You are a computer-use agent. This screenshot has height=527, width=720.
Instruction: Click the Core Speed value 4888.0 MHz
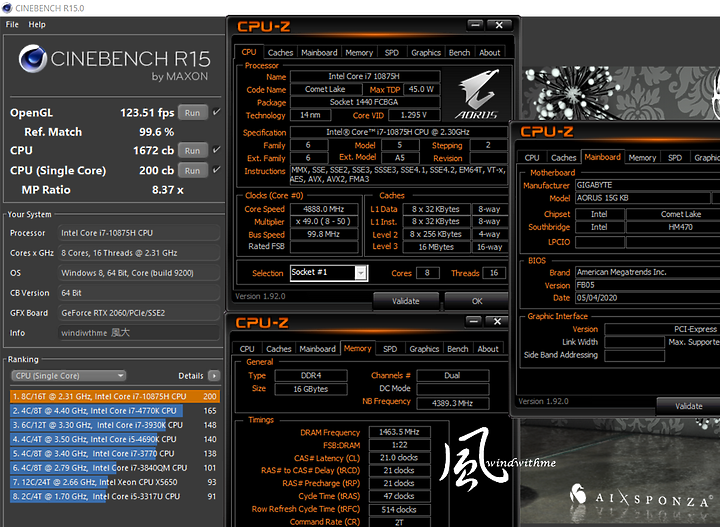[x=324, y=209]
